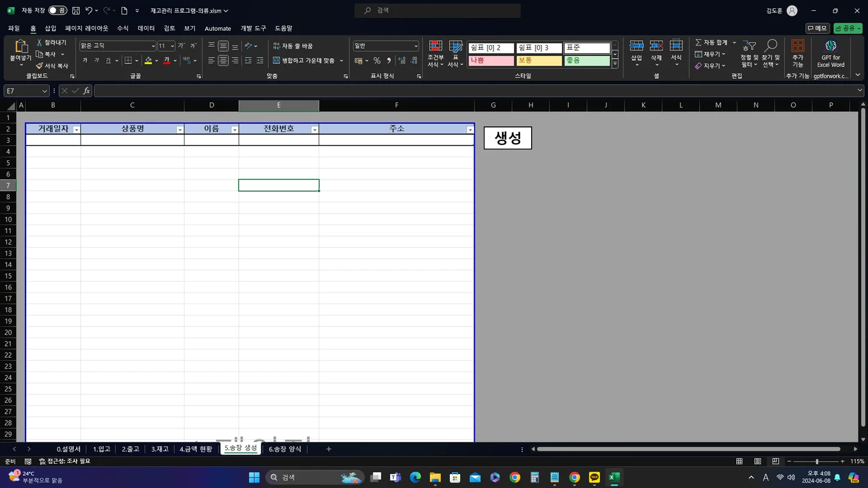The width and height of the screenshot is (868, 488).
Task: Click the 공유 (Share) button
Action: [848, 29]
